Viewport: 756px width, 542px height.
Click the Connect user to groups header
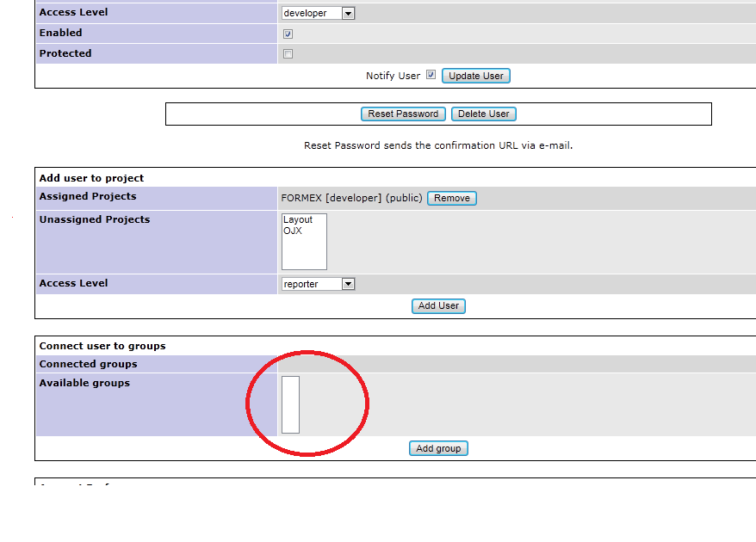(x=101, y=345)
